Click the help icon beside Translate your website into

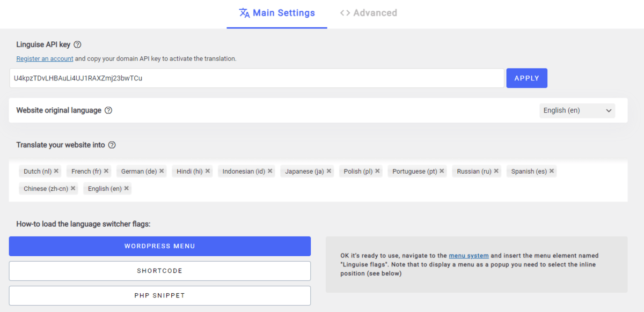(112, 145)
